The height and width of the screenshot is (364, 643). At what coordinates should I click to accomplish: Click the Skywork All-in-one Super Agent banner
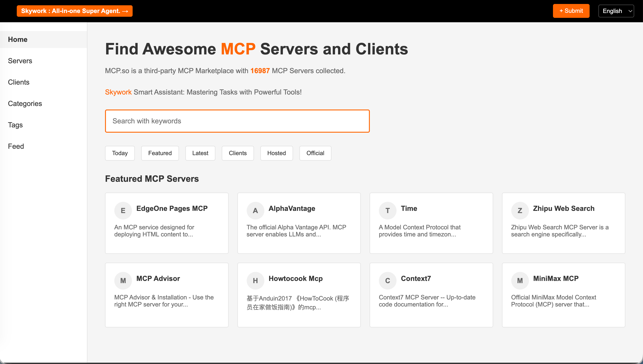click(x=75, y=11)
